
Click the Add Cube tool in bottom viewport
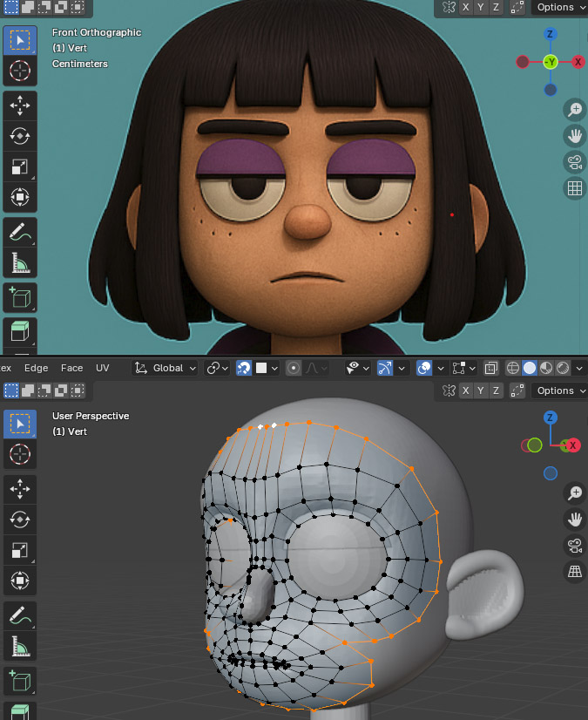click(x=20, y=680)
